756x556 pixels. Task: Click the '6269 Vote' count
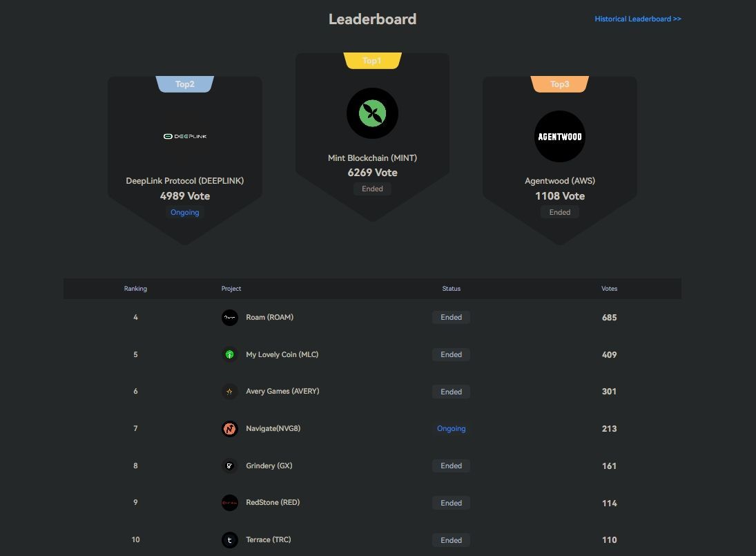click(372, 173)
